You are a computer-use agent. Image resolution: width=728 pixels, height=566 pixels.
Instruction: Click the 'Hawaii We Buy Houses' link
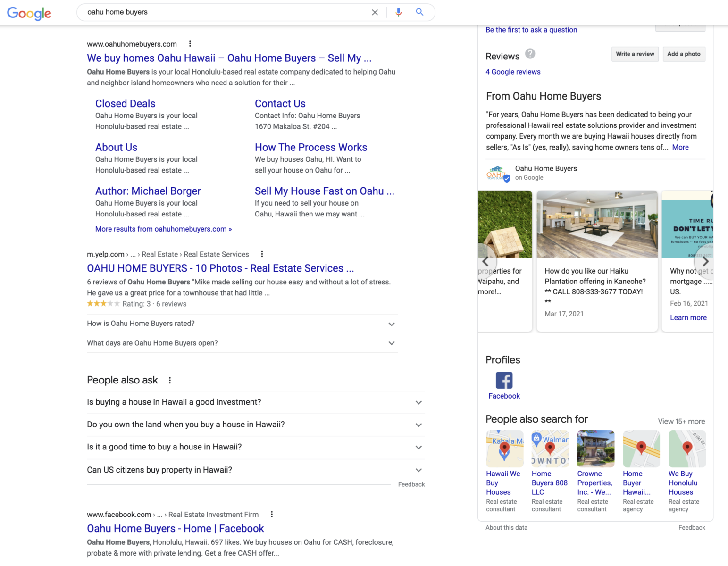tap(503, 483)
